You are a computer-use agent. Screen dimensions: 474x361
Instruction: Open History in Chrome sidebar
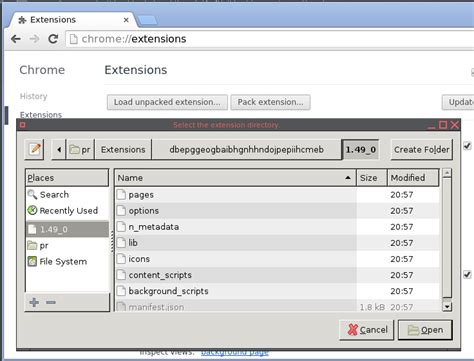[x=33, y=96]
